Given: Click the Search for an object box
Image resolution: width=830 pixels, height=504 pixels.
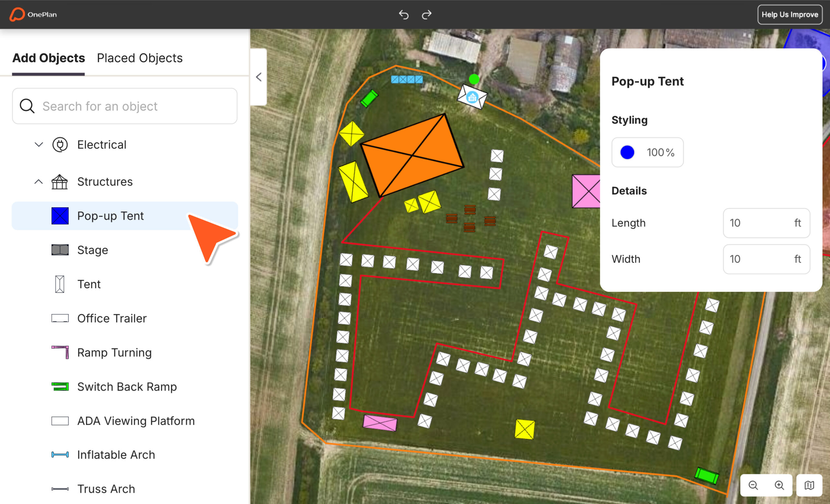Looking at the screenshot, I should tap(124, 106).
